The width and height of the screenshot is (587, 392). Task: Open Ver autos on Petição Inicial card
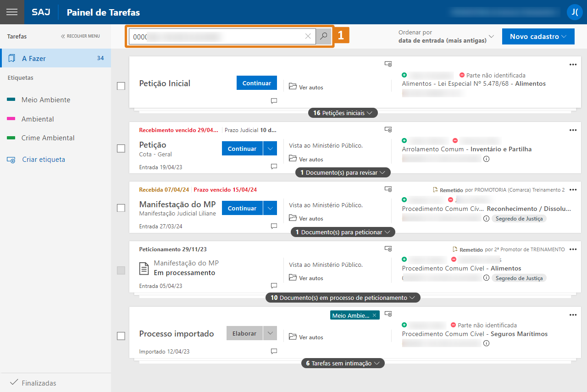pos(306,87)
